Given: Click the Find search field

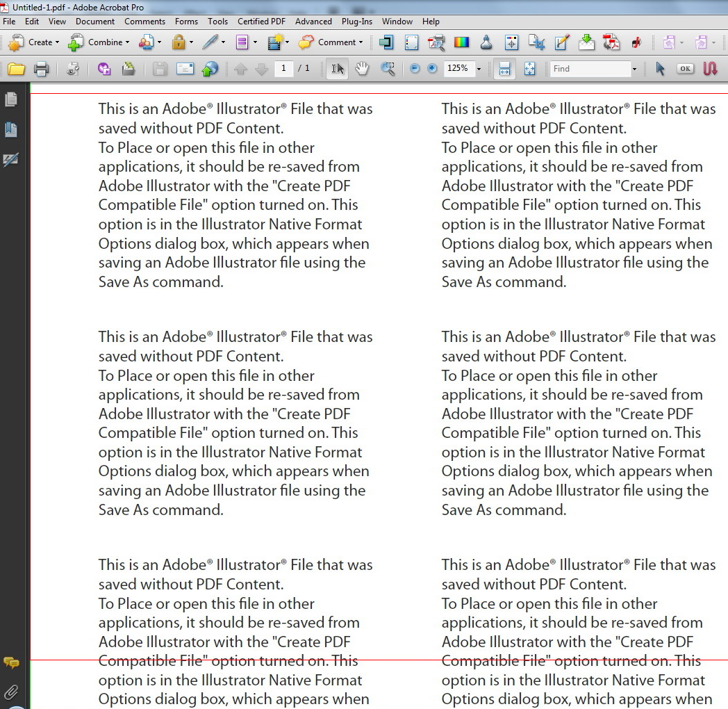Looking at the screenshot, I should point(589,69).
